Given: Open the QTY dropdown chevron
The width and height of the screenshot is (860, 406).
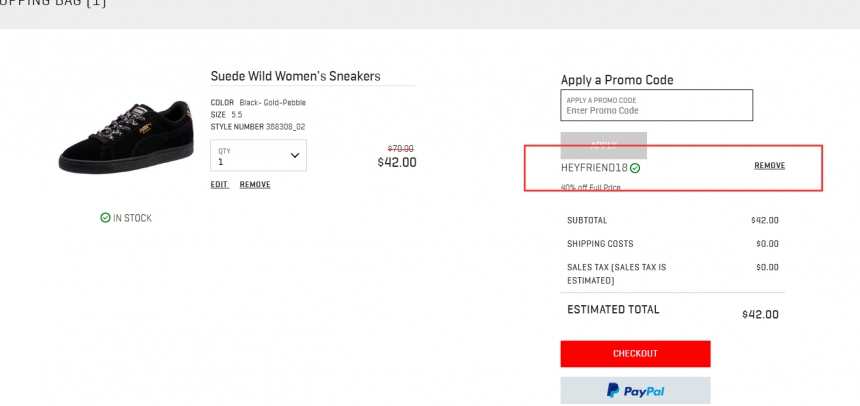Looking at the screenshot, I should click(295, 155).
